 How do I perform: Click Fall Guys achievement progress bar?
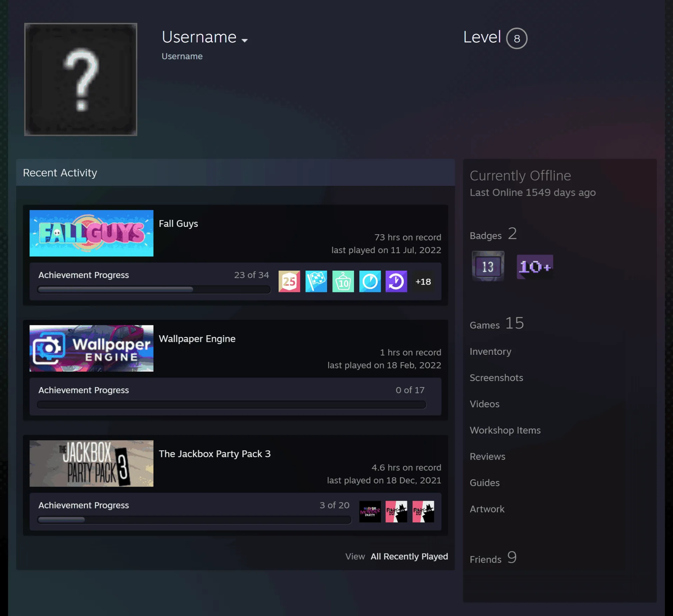pyautogui.click(x=154, y=290)
